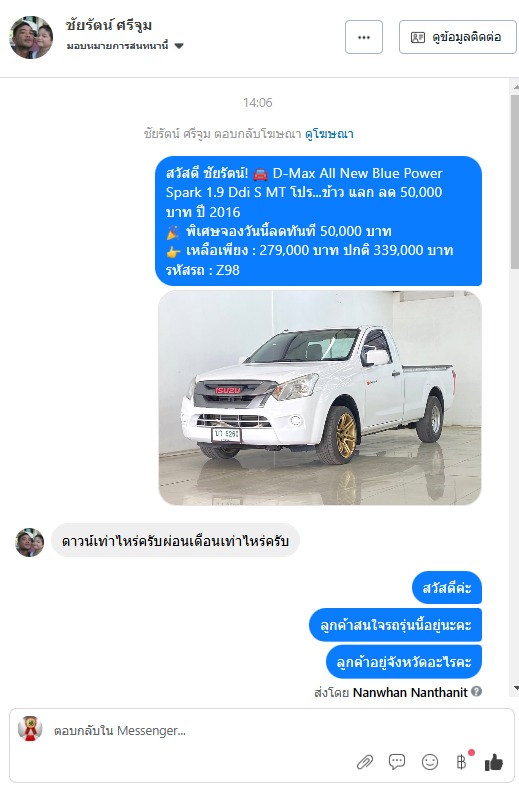519x788 pixels.
Task: Open the white Isuzu pickup photo
Action: tap(320, 398)
